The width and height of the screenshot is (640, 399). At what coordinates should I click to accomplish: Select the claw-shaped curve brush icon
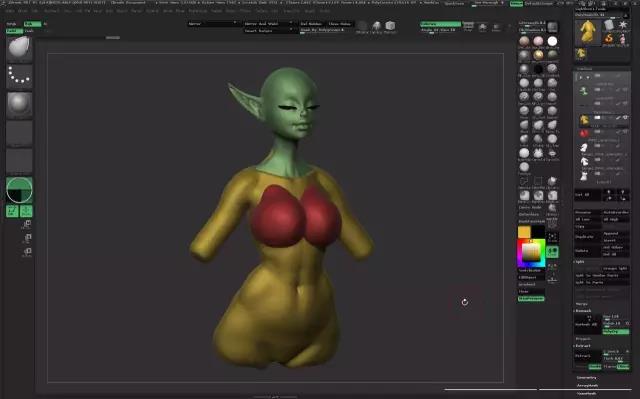pos(538,153)
